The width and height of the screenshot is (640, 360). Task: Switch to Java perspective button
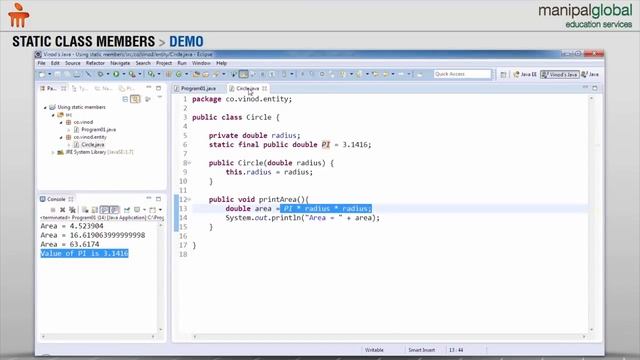pos(590,74)
